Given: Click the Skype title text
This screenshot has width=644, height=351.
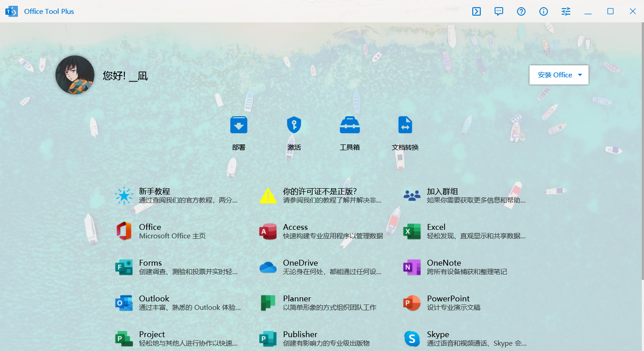Looking at the screenshot, I should coord(438,334).
